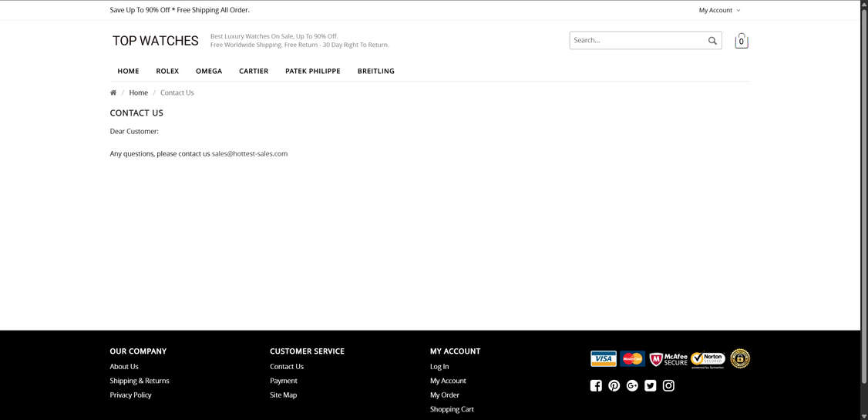Viewport: 868px width, 420px height.
Task: Click the "CUSTOMER SERVICE" footer heading
Action: coord(308,351)
